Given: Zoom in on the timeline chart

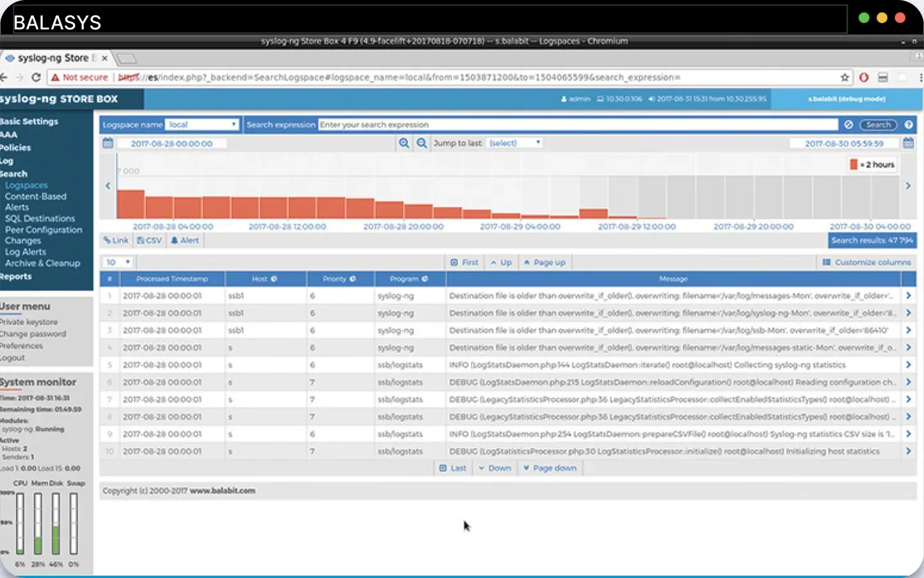Looking at the screenshot, I should [x=404, y=143].
